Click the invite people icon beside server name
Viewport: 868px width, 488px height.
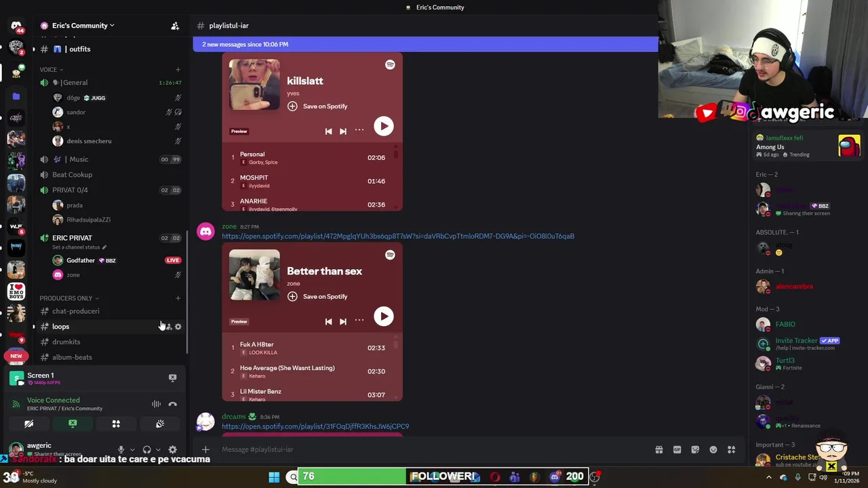(175, 26)
